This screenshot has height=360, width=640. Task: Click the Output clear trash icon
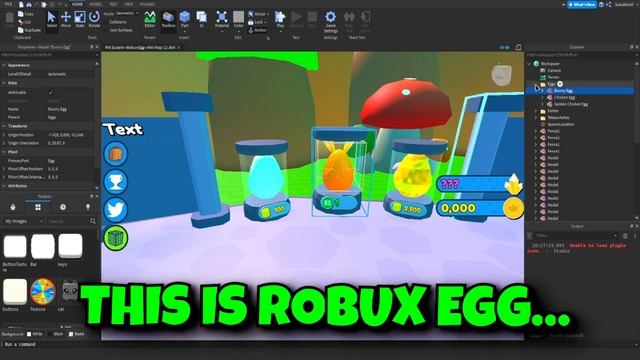[x=625, y=236]
